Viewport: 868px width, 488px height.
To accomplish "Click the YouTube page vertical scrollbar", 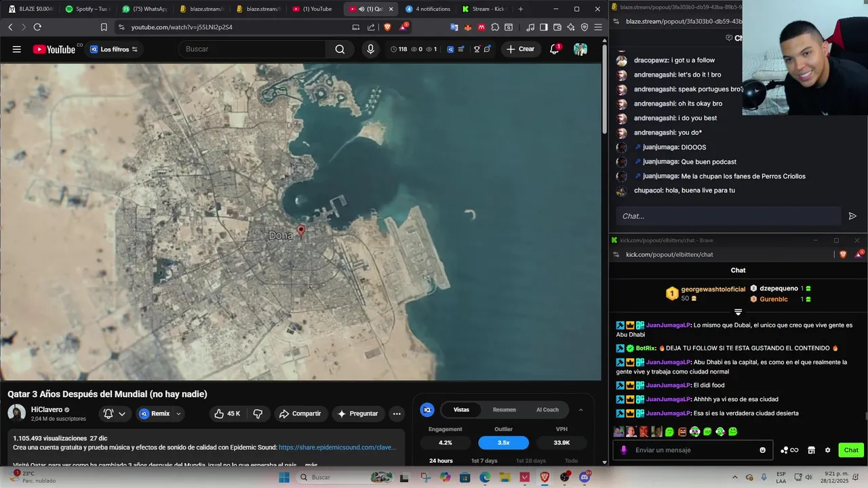I will pos(604,88).
